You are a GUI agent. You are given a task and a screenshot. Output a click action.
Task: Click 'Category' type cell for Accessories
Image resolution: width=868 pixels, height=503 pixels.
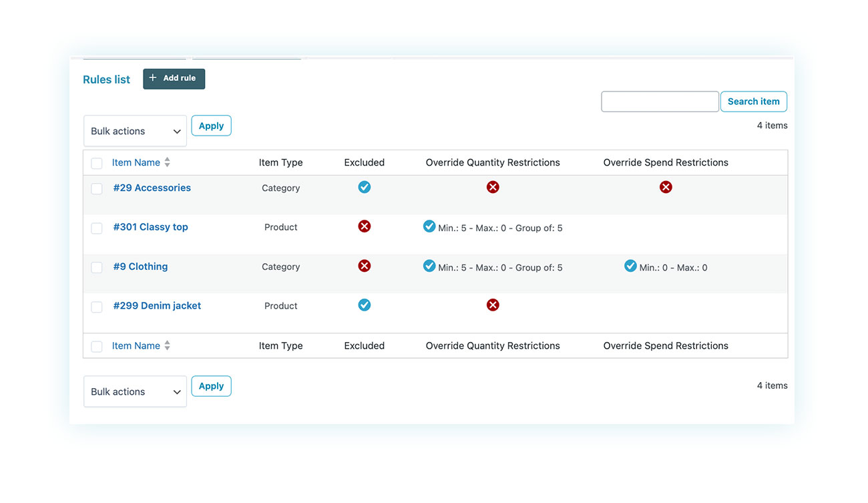[280, 188]
